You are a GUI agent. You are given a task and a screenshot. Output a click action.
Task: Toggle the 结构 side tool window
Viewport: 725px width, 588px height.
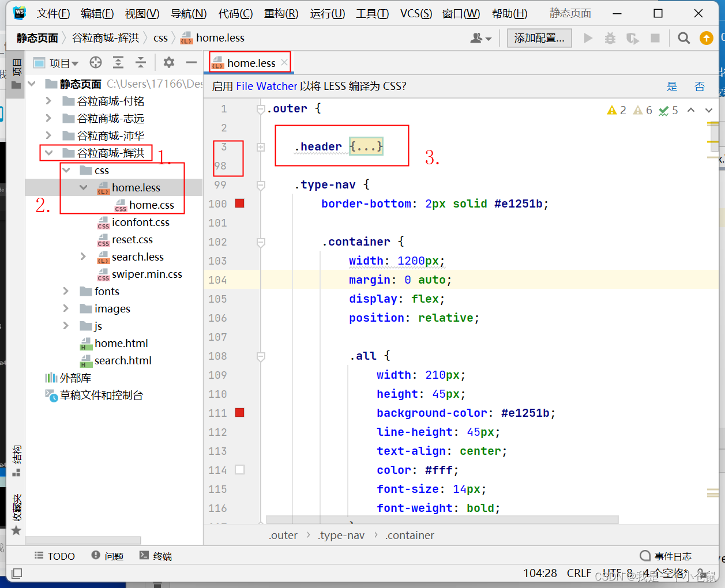click(17, 460)
